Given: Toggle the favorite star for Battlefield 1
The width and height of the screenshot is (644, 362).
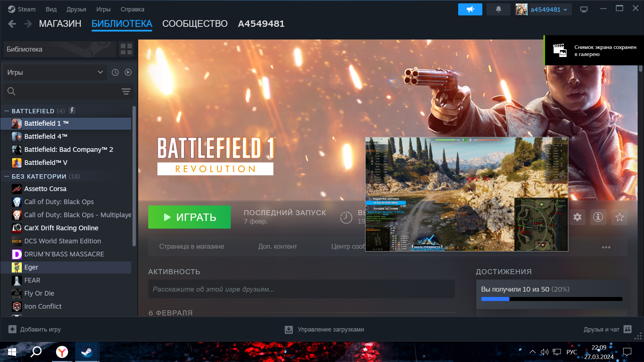Looking at the screenshot, I should pyautogui.click(x=619, y=217).
